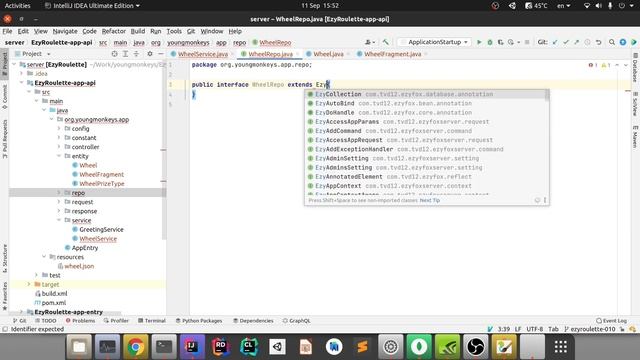This screenshot has height=360, width=640.
Task: Push commits with Git push arrow
Action: pos(576,42)
